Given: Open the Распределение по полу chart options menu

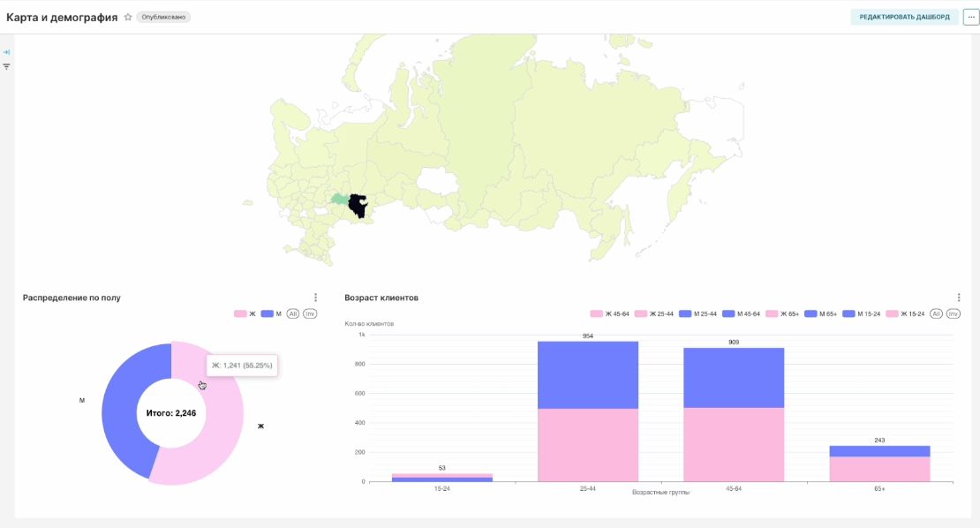Looking at the screenshot, I should (x=315, y=298).
